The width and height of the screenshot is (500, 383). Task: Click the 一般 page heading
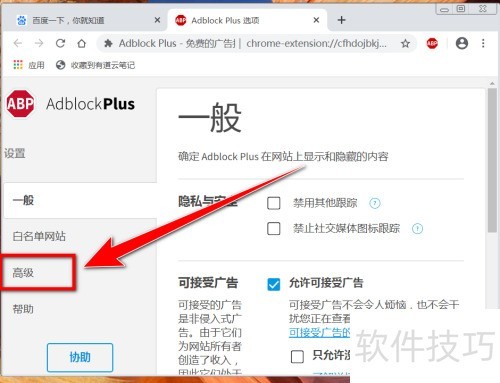tap(210, 118)
